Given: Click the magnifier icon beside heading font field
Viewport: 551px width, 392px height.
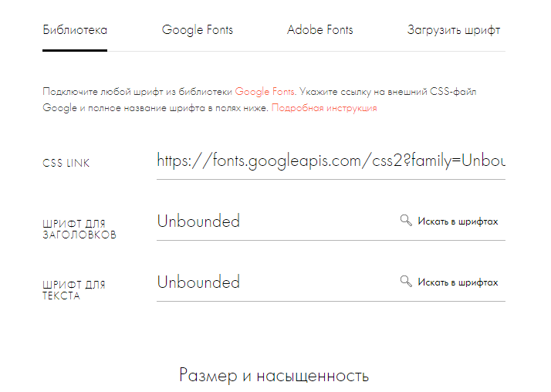Looking at the screenshot, I should pos(406,221).
